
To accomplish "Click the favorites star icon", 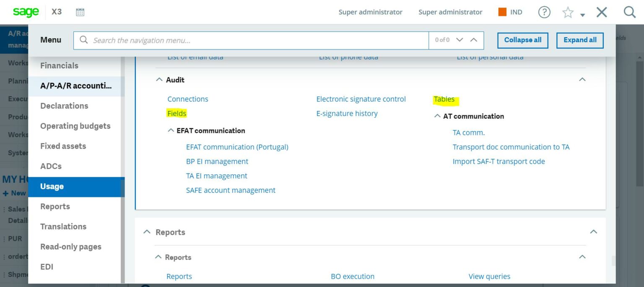I will pyautogui.click(x=568, y=12).
